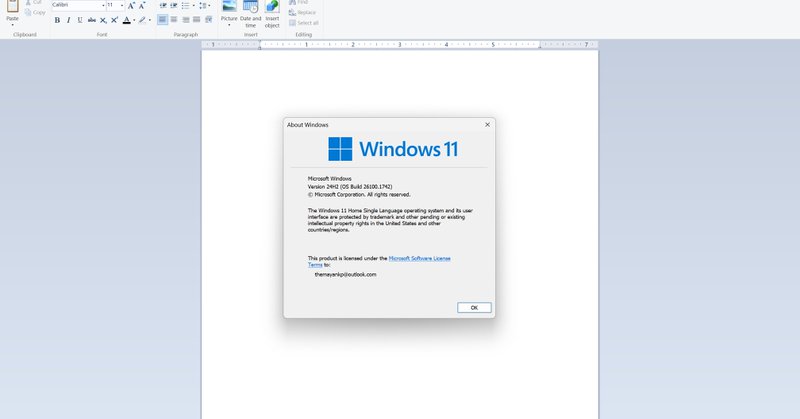Apply the font text color
800x419 pixels.
coord(127,20)
